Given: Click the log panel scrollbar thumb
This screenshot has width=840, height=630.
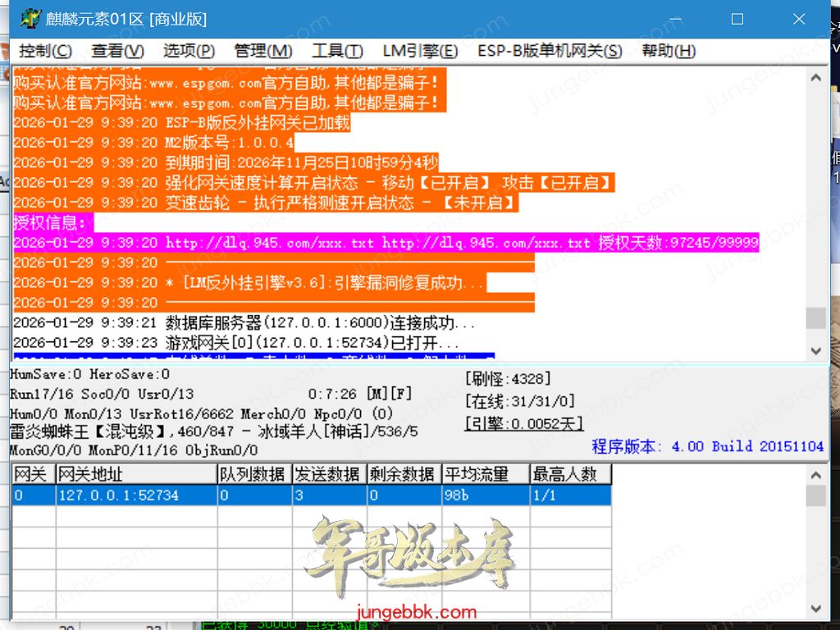Looking at the screenshot, I should tap(815, 317).
